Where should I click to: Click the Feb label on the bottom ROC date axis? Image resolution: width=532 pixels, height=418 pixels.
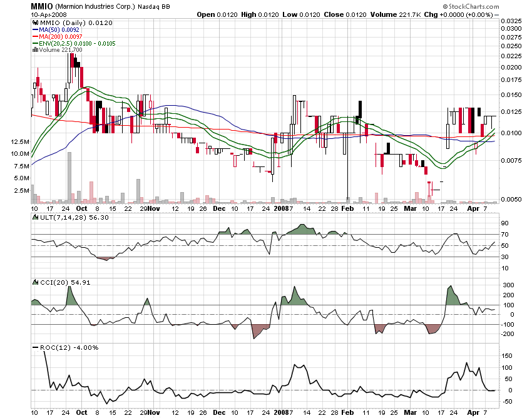click(347, 412)
